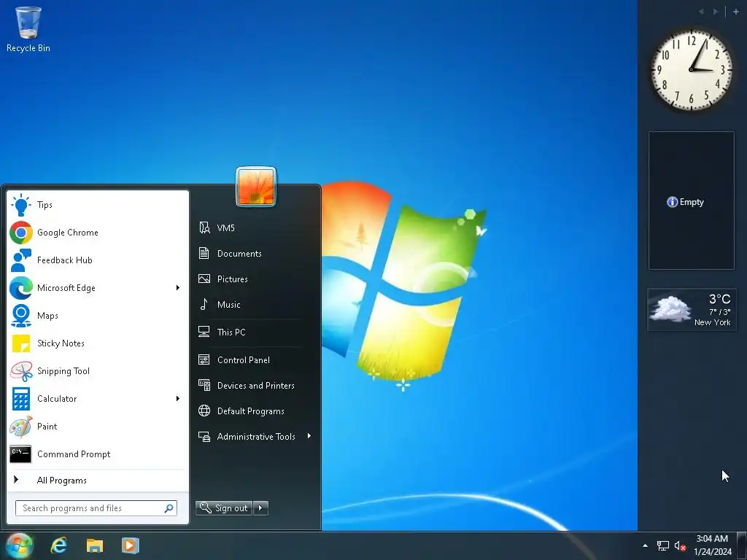Launch Sticky Notes icon
Viewport: 747px width, 560px height.
pos(21,343)
